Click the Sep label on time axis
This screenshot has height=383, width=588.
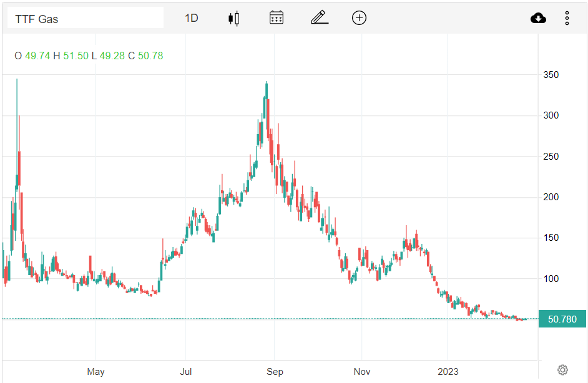[x=275, y=372]
